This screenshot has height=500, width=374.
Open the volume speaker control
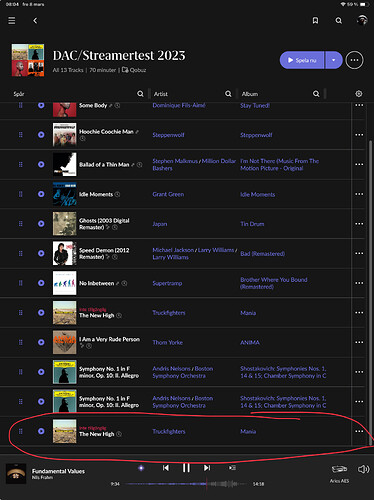363,469
